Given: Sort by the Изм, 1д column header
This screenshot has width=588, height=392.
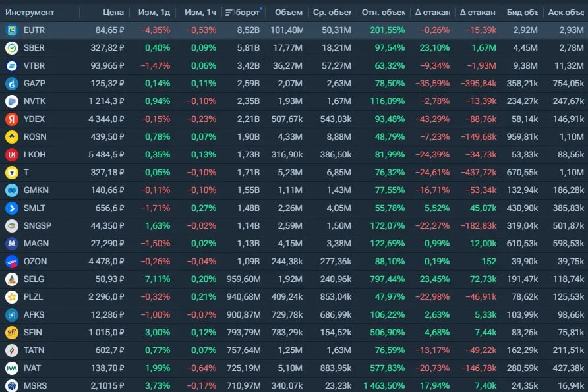Looking at the screenshot, I should [x=154, y=13].
